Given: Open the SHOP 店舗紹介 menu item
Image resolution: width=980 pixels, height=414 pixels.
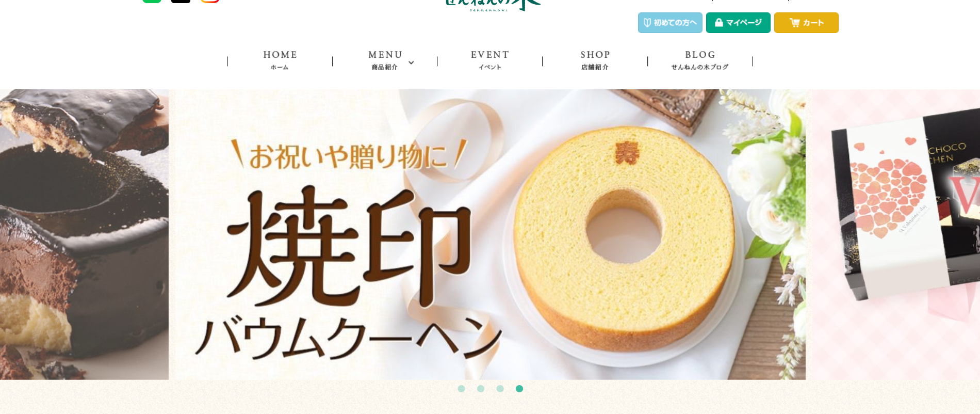Looking at the screenshot, I should click(595, 61).
